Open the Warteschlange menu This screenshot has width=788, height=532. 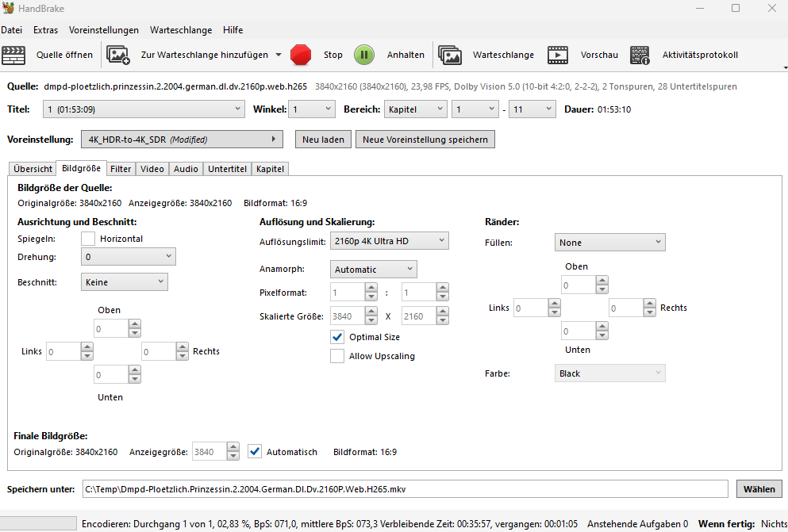tap(181, 30)
